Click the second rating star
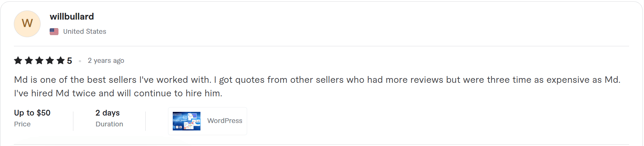 [29, 60]
